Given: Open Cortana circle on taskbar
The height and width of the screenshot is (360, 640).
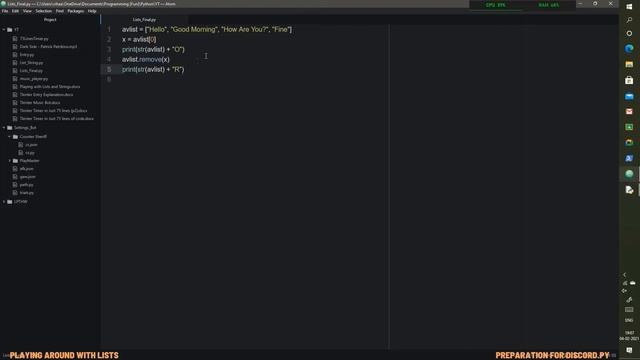Looking at the screenshot, I should click(x=629, y=33).
